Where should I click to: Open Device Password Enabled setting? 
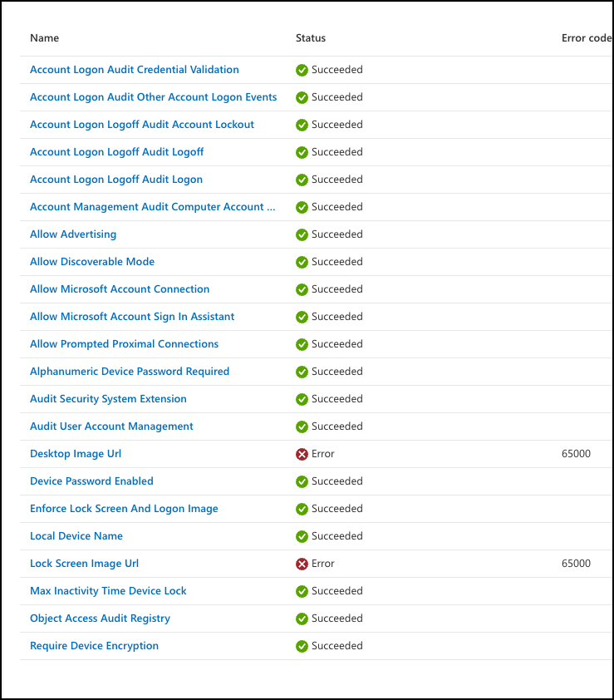pyautogui.click(x=91, y=481)
